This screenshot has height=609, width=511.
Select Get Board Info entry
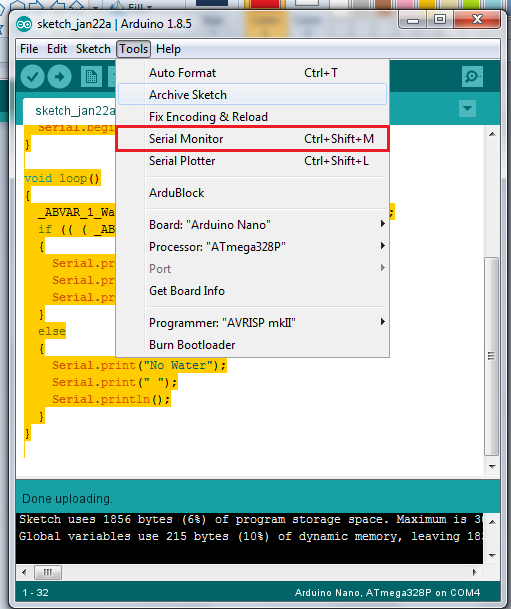click(x=252, y=291)
